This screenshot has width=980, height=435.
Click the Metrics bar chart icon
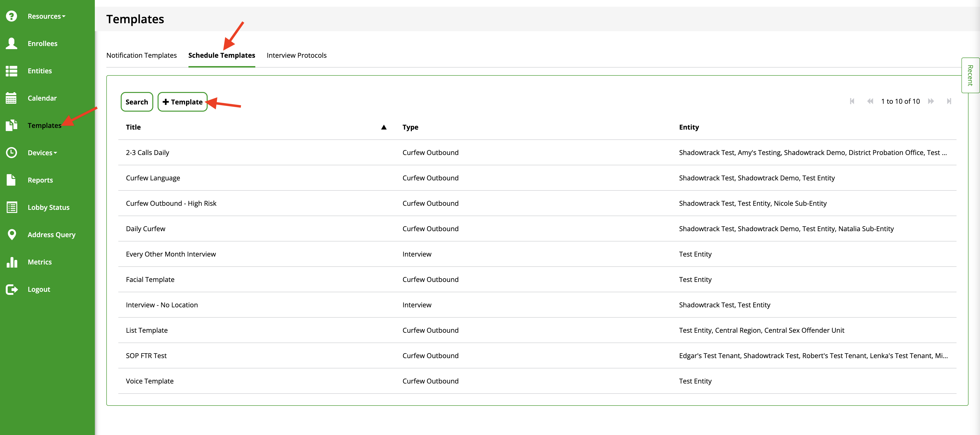pos(12,262)
